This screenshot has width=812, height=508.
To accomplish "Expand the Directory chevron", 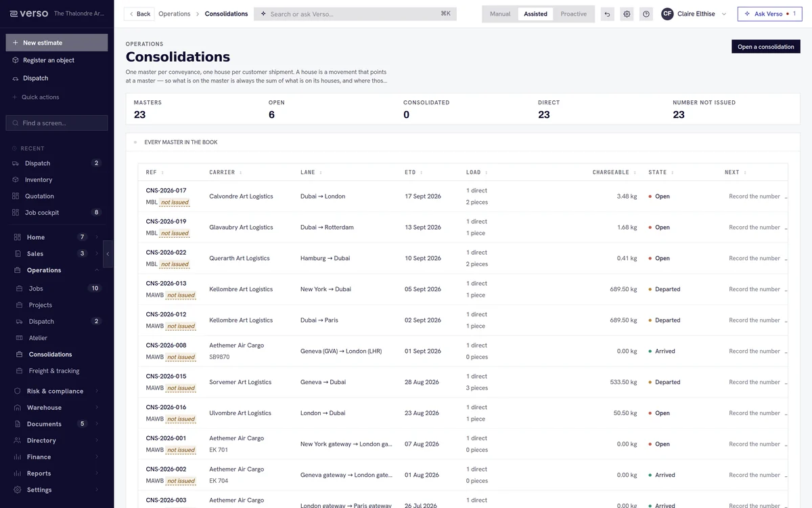I will pyautogui.click(x=97, y=440).
